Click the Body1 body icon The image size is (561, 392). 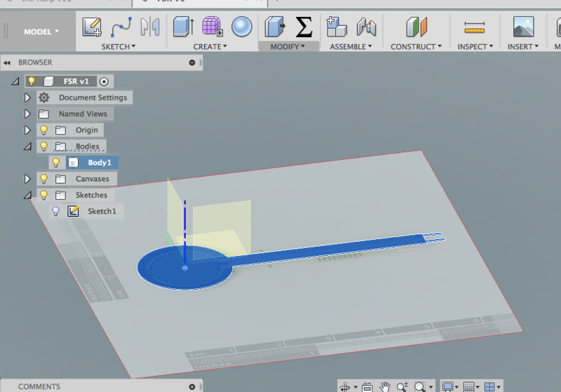click(x=73, y=163)
